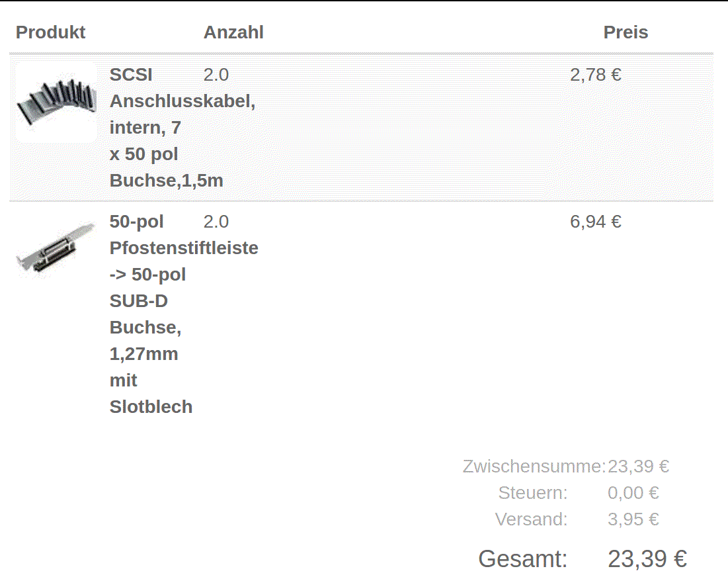Click the Versand cost 3,95 €
Image resolution: width=728 pixels, height=581 pixels.
633,519
